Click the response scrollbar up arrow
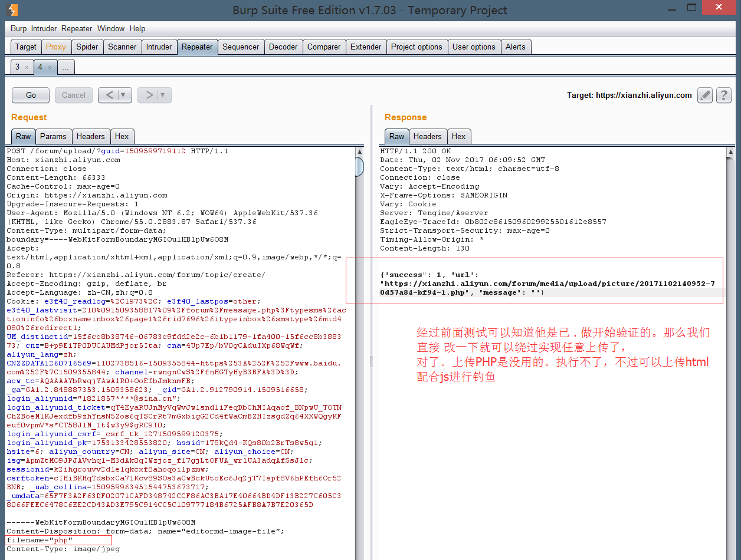741x560 pixels. click(731, 151)
